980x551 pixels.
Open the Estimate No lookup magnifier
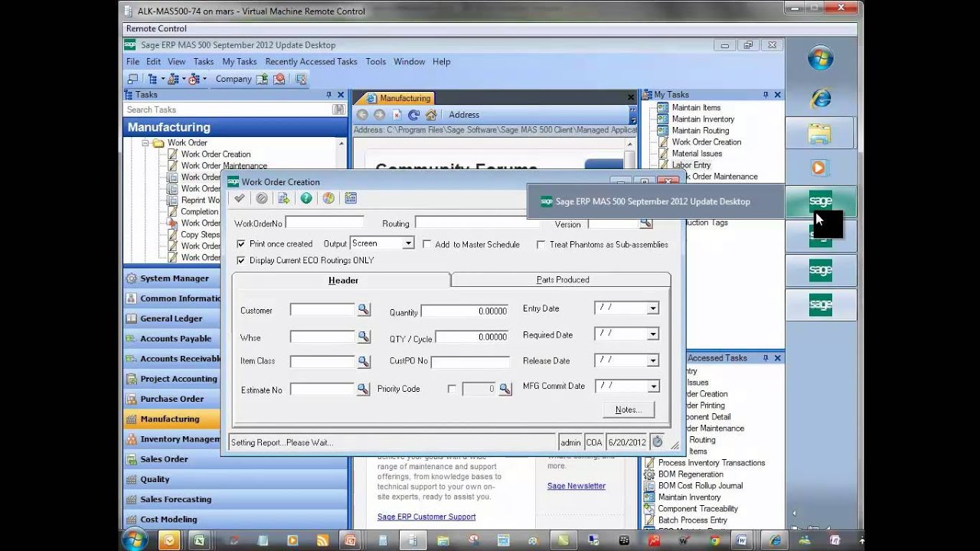tap(364, 389)
